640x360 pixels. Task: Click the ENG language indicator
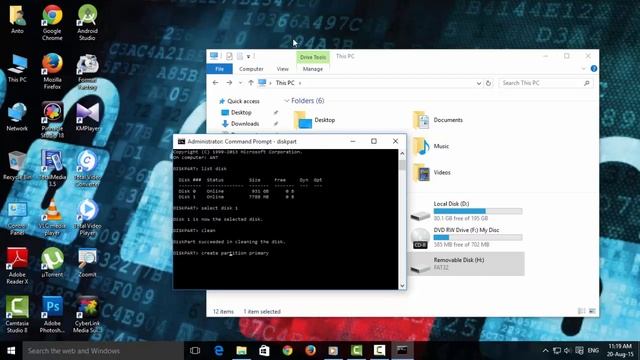click(x=593, y=351)
